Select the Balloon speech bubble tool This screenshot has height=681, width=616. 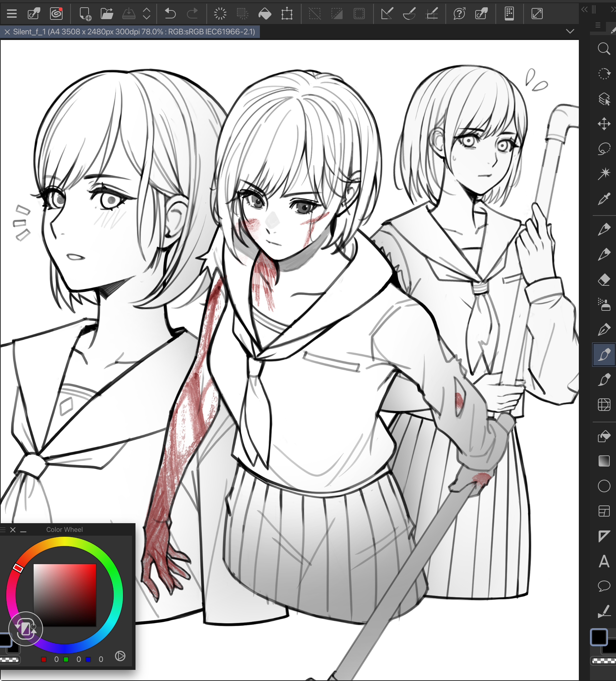(604, 586)
